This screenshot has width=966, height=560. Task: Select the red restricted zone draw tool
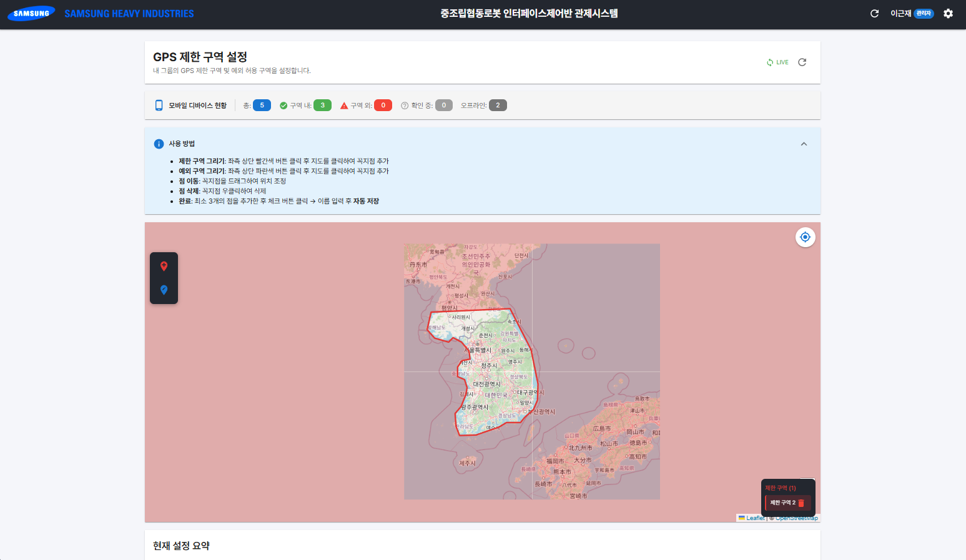[164, 267]
